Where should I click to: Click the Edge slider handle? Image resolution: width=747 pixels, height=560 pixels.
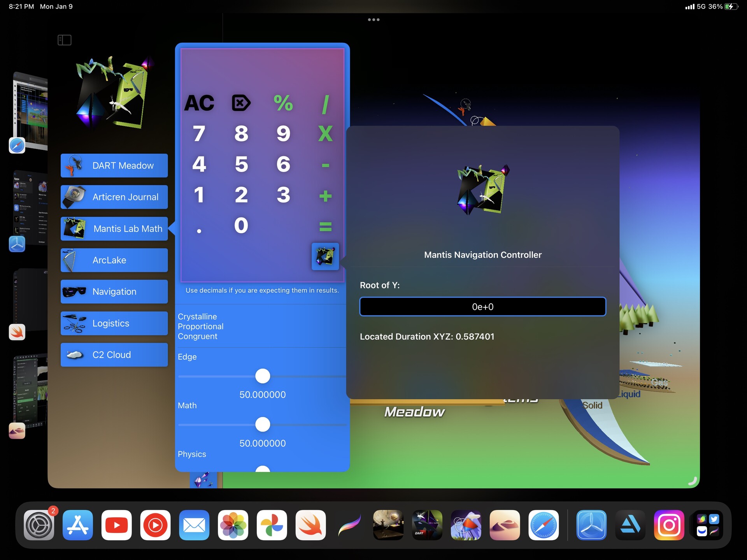(263, 376)
